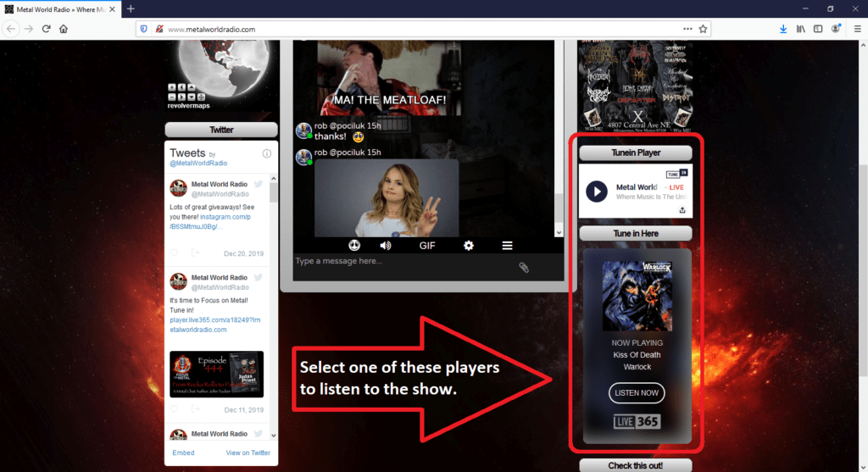Viewport: 868px width, 472px height.
Task: Open instagram.com link in first tweet
Action: 210,222
